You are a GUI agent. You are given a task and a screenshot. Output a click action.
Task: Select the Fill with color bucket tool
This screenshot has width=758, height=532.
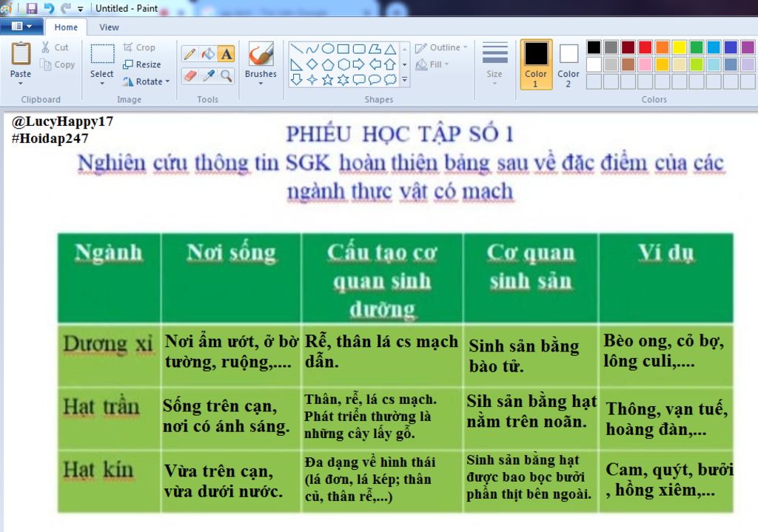click(208, 54)
